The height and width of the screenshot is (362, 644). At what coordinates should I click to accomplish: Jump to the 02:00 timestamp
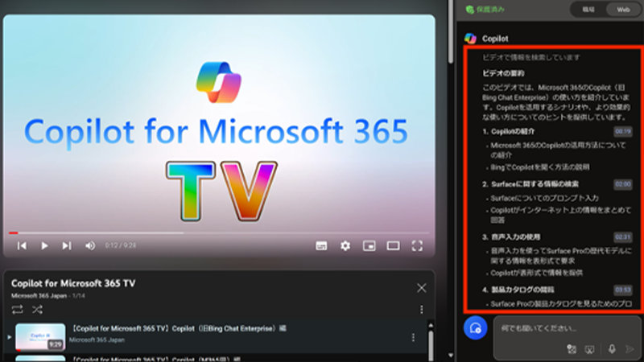pyautogui.click(x=623, y=183)
